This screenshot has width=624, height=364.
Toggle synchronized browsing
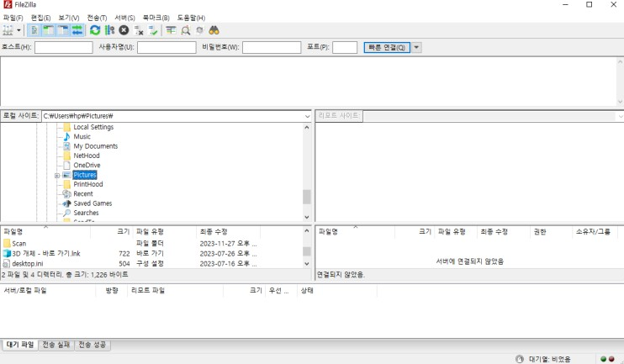(200, 30)
